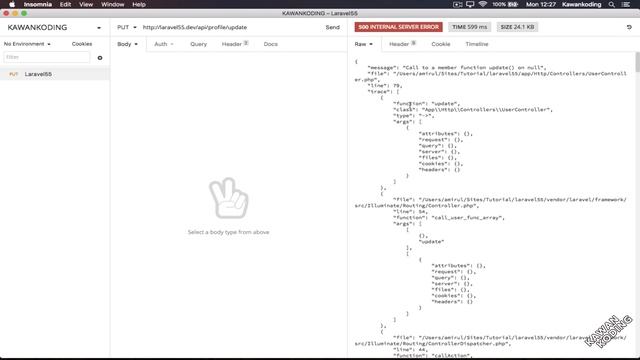This screenshot has height=360, width=640.
Task: Click the Spotlight search icon
Action: [x=611, y=4]
